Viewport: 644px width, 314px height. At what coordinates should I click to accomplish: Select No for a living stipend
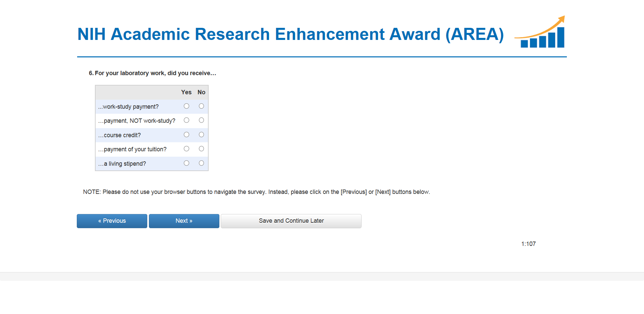(201, 163)
